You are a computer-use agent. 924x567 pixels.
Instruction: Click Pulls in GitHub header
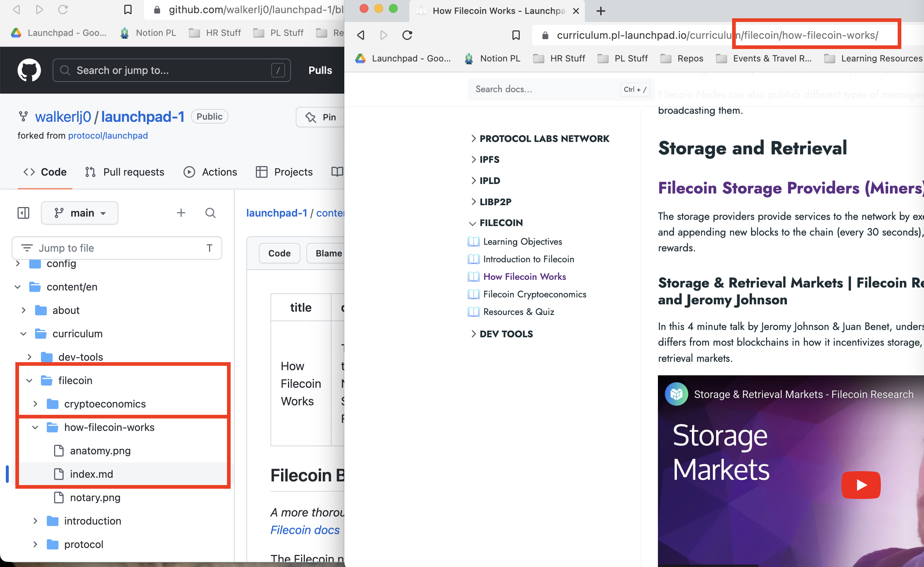tap(320, 70)
